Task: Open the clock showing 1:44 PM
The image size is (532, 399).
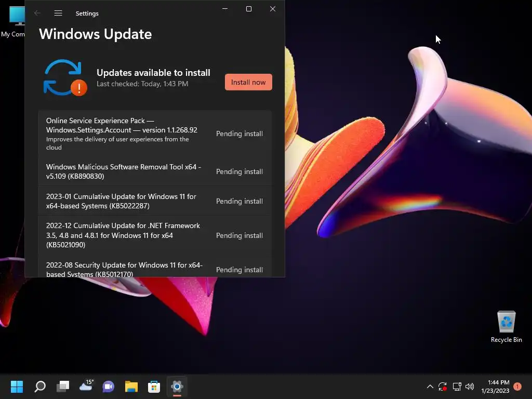Action: click(495, 387)
